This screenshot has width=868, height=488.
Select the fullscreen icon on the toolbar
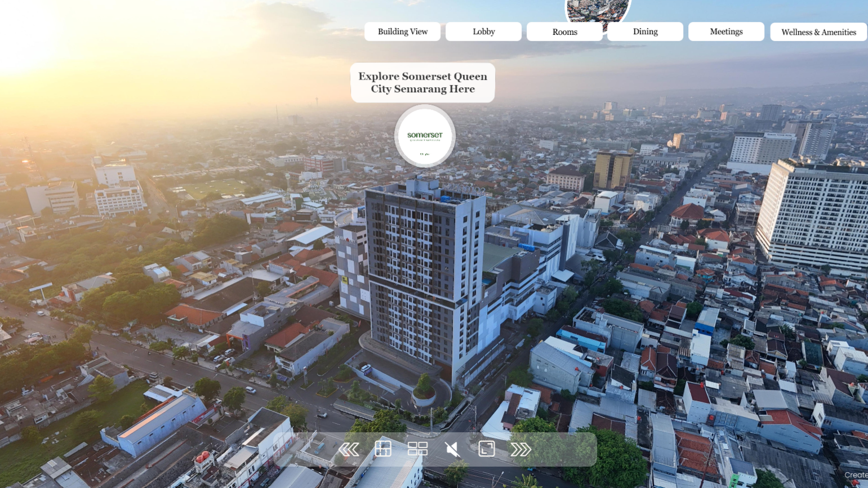pyautogui.click(x=486, y=449)
